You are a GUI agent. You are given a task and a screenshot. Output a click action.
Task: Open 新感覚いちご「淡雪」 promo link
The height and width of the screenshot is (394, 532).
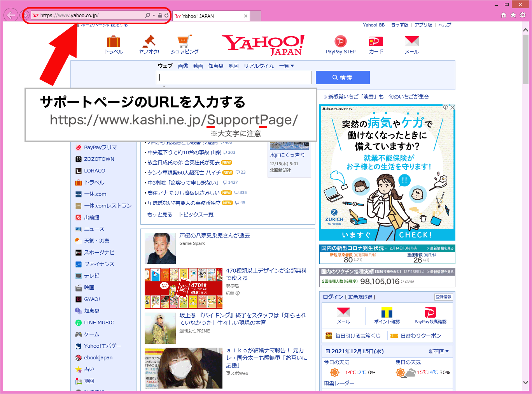[378, 97]
